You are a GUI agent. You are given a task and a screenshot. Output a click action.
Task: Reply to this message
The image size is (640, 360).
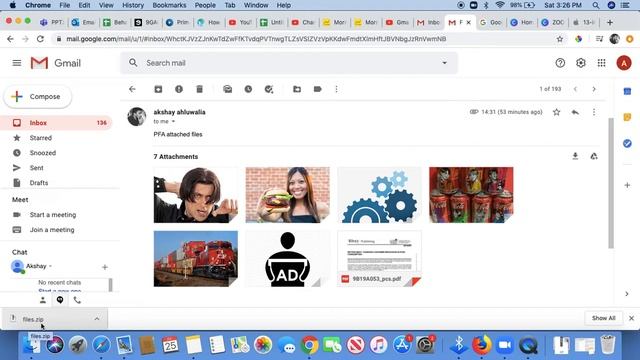coord(575,112)
